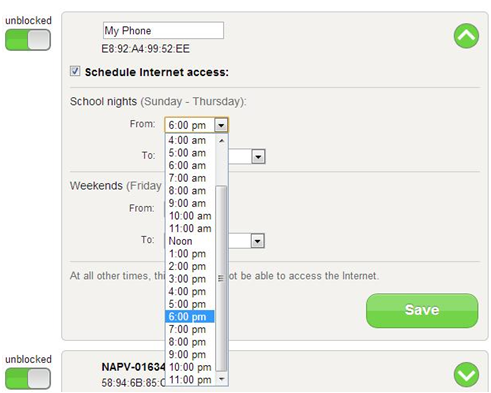491x393 pixels.
Task: Open School nights To dropdown
Action: pos(258,157)
